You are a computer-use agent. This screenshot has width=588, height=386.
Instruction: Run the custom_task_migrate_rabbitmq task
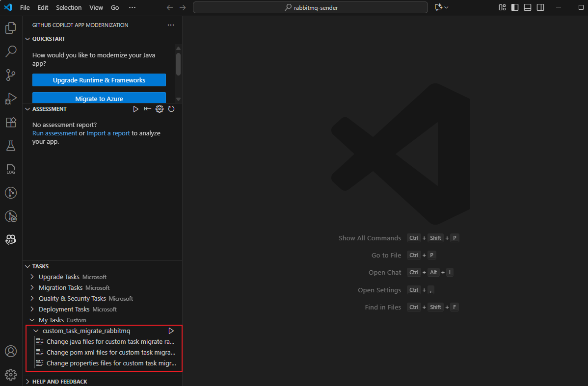[171, 331]
